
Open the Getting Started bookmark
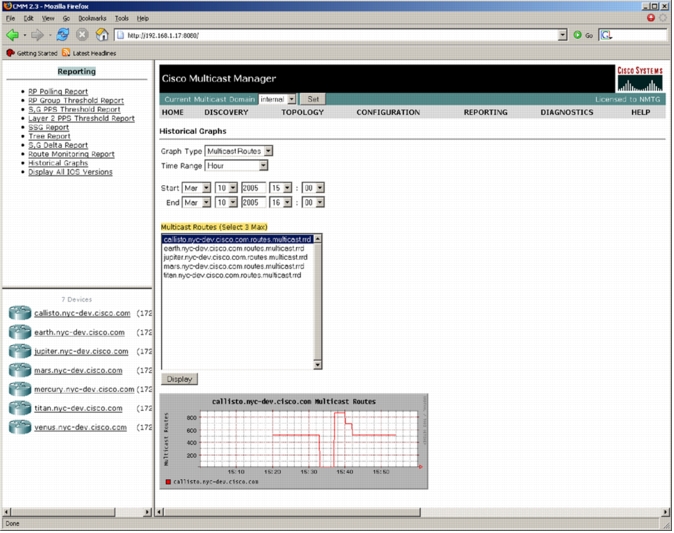[32, 53]
